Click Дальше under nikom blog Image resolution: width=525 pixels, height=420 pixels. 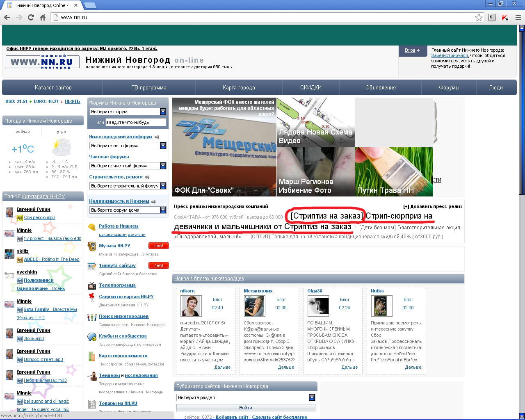(x=222, y=367)
